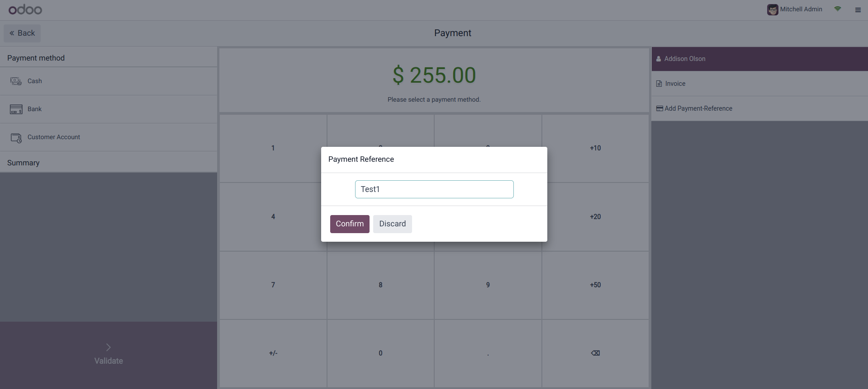Discard the payment reference dialog
This screenshot has height=389, width=868.
pyautogui.click(x=392, y=224)
